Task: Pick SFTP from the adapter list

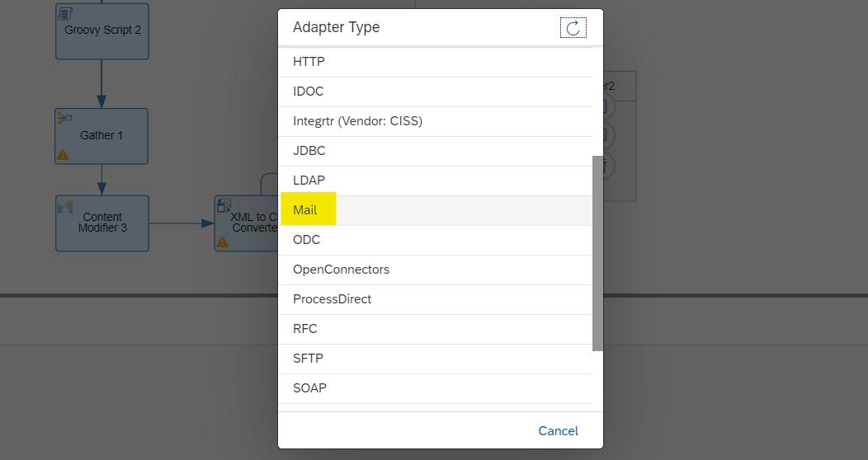Action: click(x=435, y=359)
